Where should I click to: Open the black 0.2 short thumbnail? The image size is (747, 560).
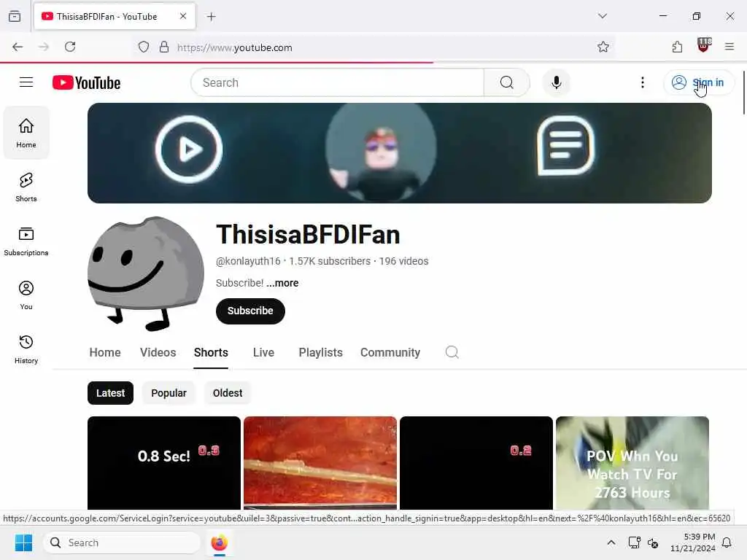[x=476, y=463]
